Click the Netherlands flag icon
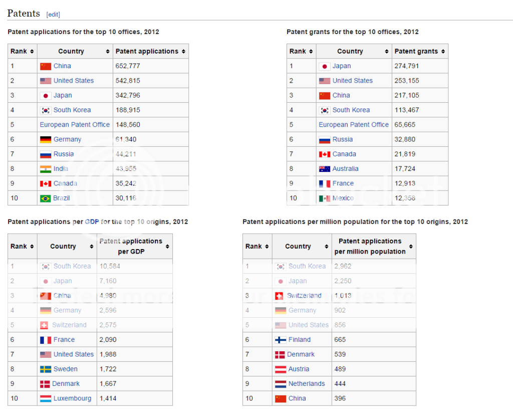Screen dimensions: 513x420 point(281,384)
